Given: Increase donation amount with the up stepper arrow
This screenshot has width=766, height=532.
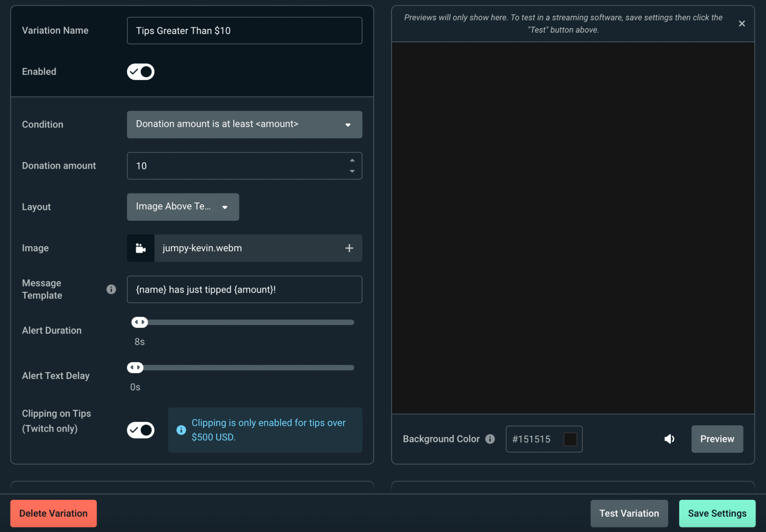Looking at the screenshot, I should pyautogui.click(x=351, y=159).
